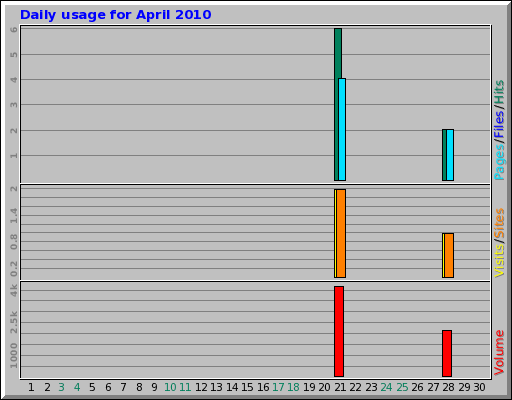Click day 25 on the x-axis
The height and width of the screenshot is (400, 512).
pyautogui.click(x=402, y=387)
